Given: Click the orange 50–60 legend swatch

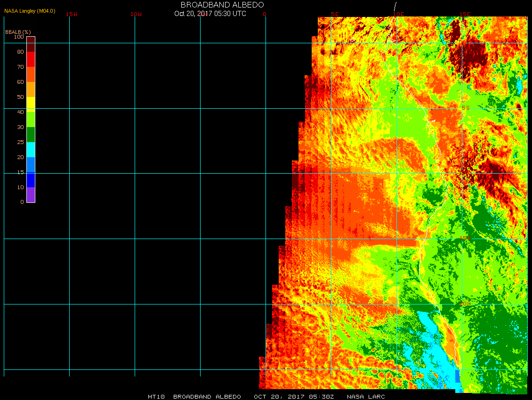Looking at the screenshot, I should 31,89.
